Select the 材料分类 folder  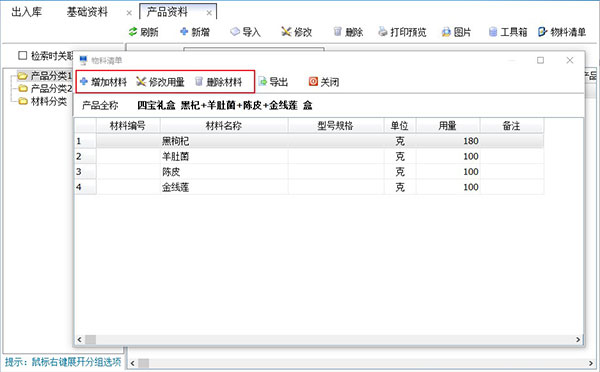[42, 101]
